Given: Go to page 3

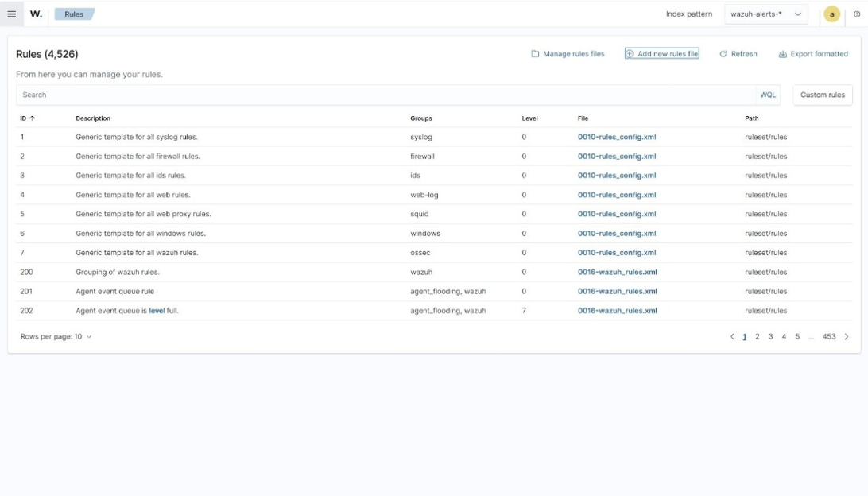Looking at the screenshot, I should click(x=770, y=336).
